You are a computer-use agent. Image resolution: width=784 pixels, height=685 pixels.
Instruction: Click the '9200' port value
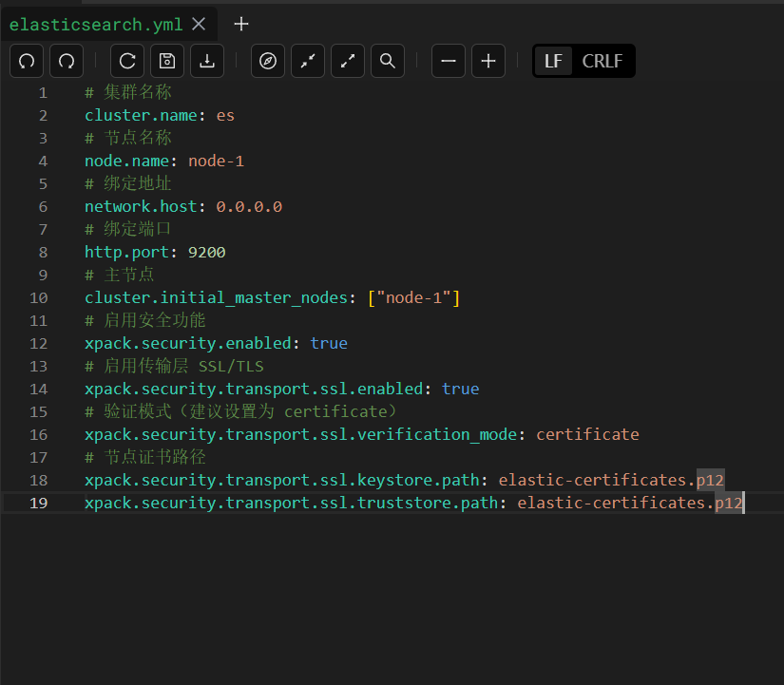point(207,252)
